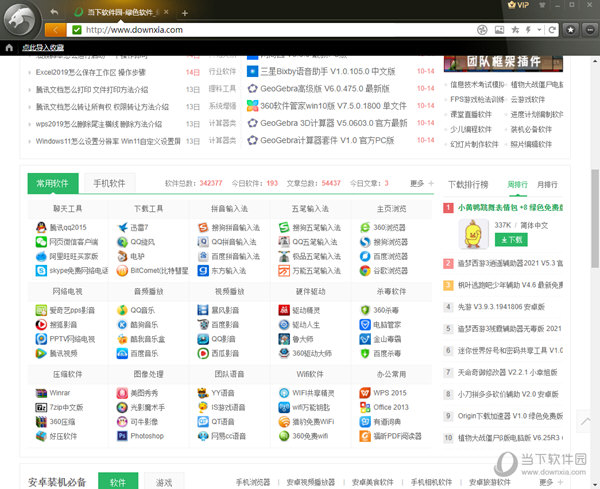Open Origin下载加速器 V1.0 ranking entry
Screen dimensions: 600x489
click(510, 416)
